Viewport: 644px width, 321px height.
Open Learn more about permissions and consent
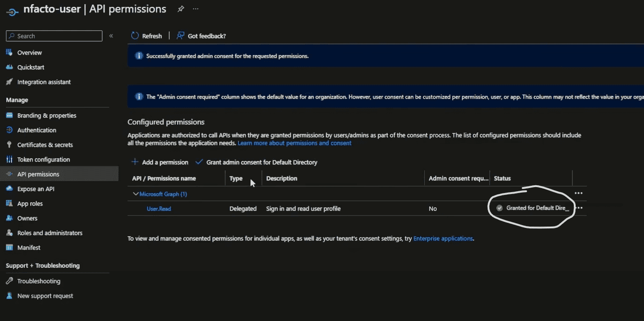tap(294, 143)
